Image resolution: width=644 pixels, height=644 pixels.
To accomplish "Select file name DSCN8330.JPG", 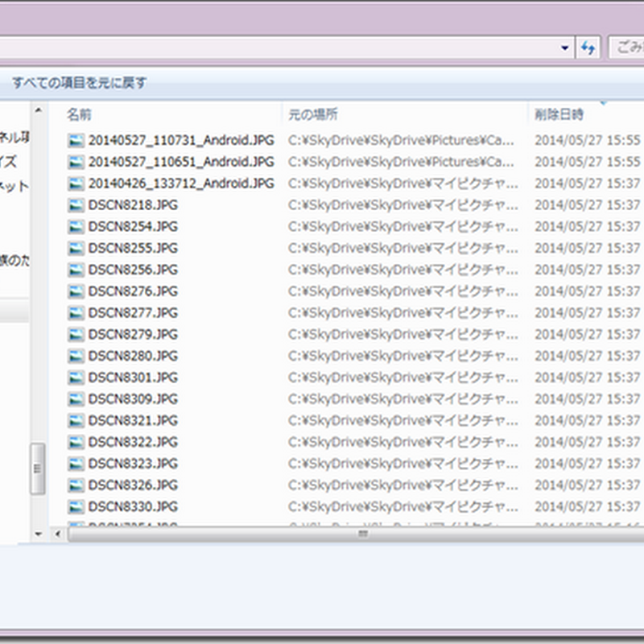I will [x=133, y=507].
